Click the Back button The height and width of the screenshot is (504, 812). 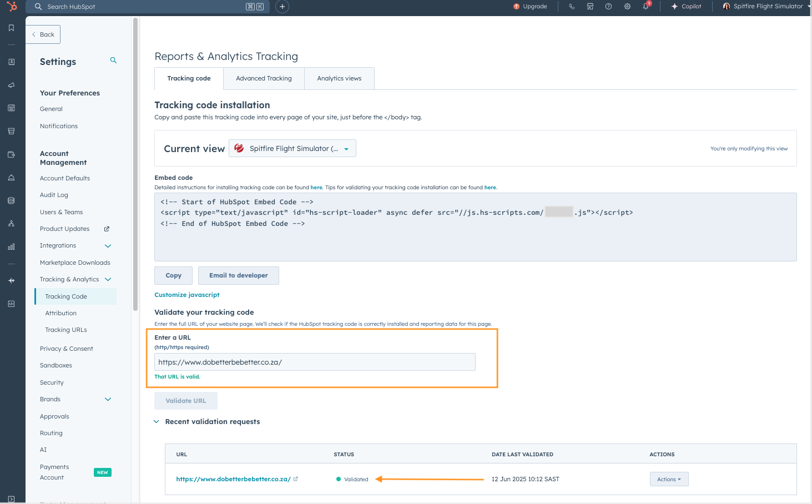click(x=43, y=34)
